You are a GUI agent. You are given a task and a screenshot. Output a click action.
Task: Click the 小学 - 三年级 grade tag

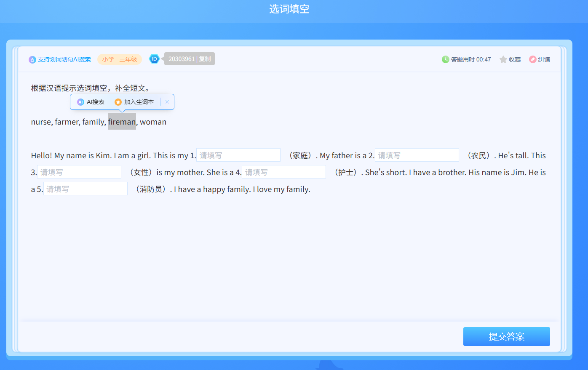coord(120,59)
